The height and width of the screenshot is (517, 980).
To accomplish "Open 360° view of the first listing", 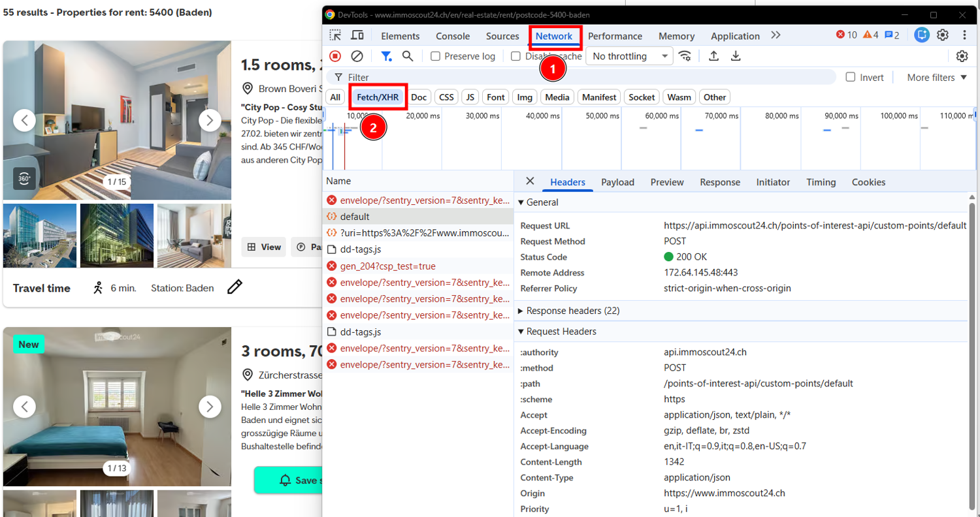I will pos(24,178).
